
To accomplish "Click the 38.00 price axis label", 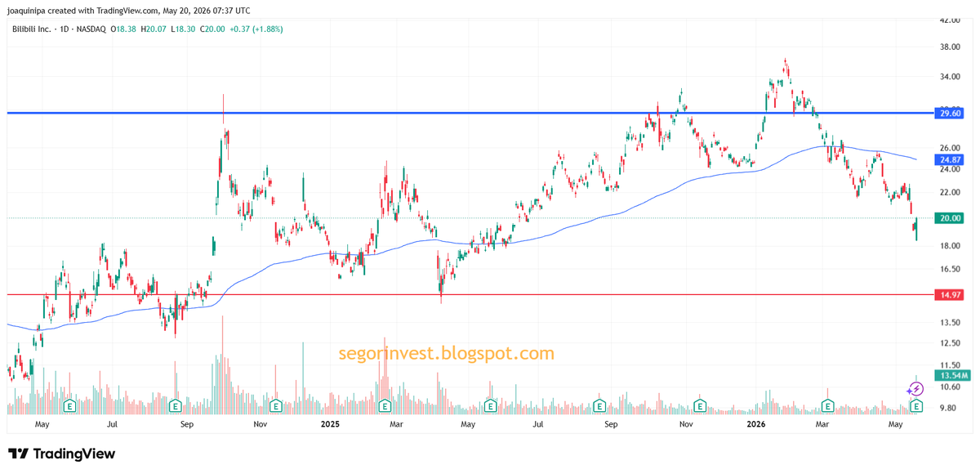I will 950,47.
